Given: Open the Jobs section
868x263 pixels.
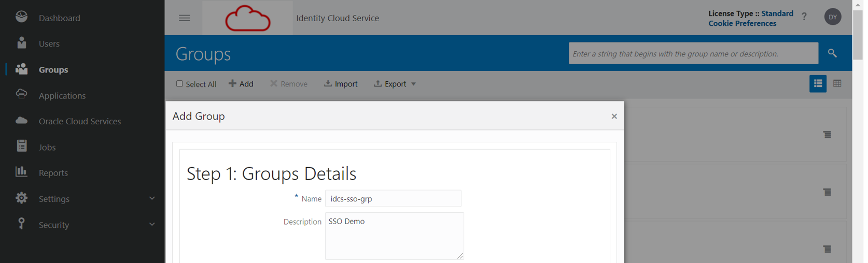Looking at the screenshot, I should point(47,148).
